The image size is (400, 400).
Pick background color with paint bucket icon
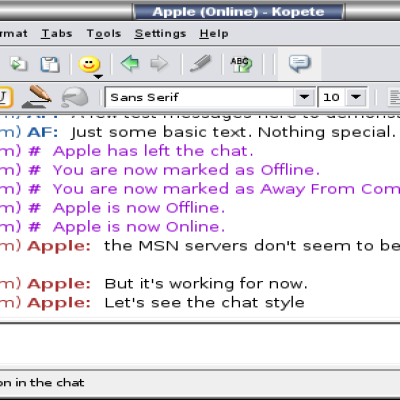pyautogui.click(x=75, y=97)
